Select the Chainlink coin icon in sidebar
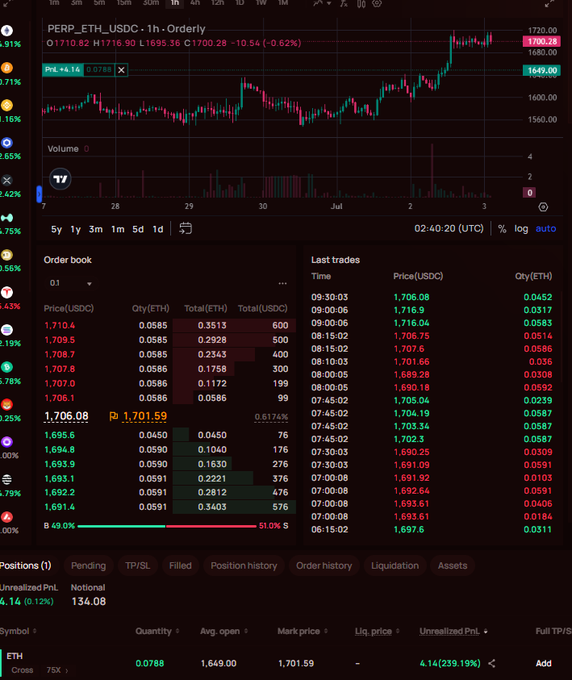572x680 pixels. [7, 143]
